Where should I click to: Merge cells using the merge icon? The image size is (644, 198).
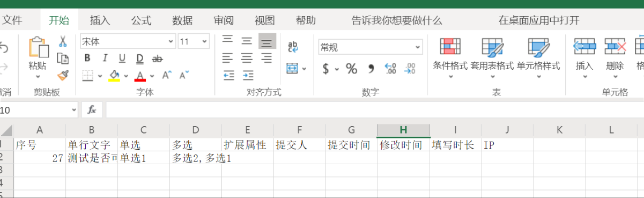(x=292, y=68)
